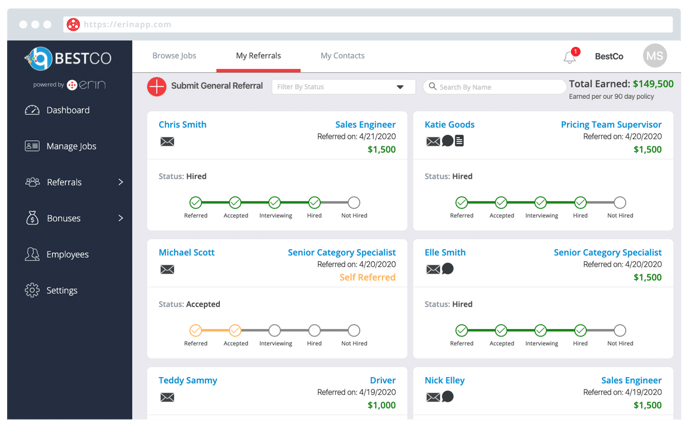Click the Bonuses money bag icon
Viewport: 688px width, 428px height.
click(x=32, y=218)
